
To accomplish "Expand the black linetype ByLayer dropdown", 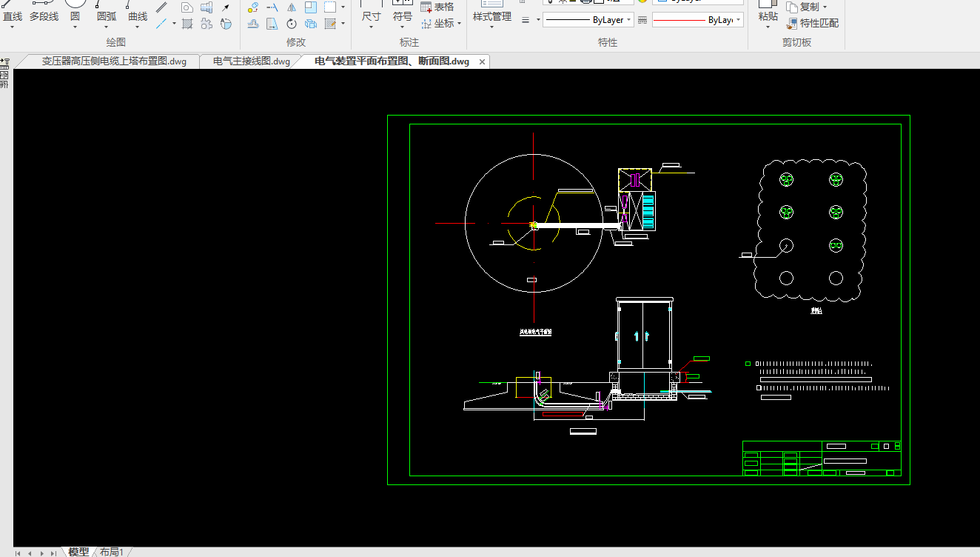I will pyautogui.click(x=628, y=20).
